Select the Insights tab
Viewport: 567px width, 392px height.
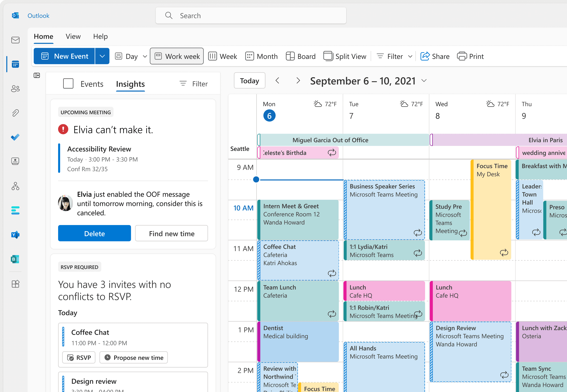coord(131,84)
